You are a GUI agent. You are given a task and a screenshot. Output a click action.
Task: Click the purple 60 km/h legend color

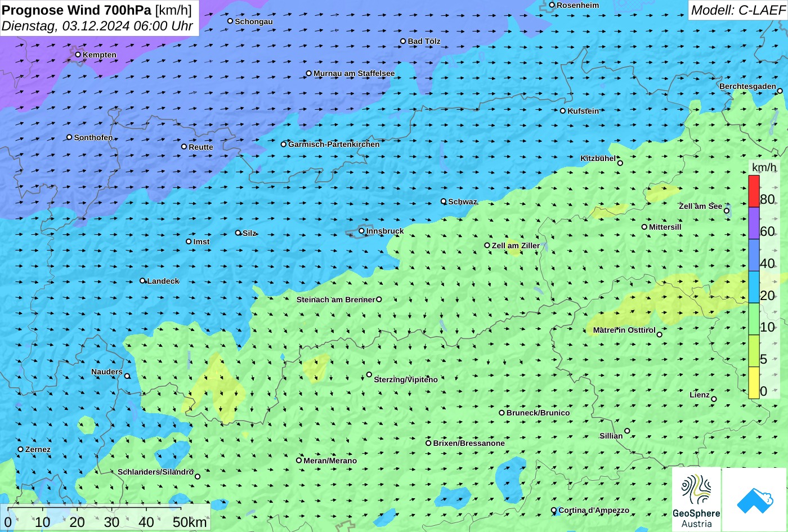coord(754,223)
